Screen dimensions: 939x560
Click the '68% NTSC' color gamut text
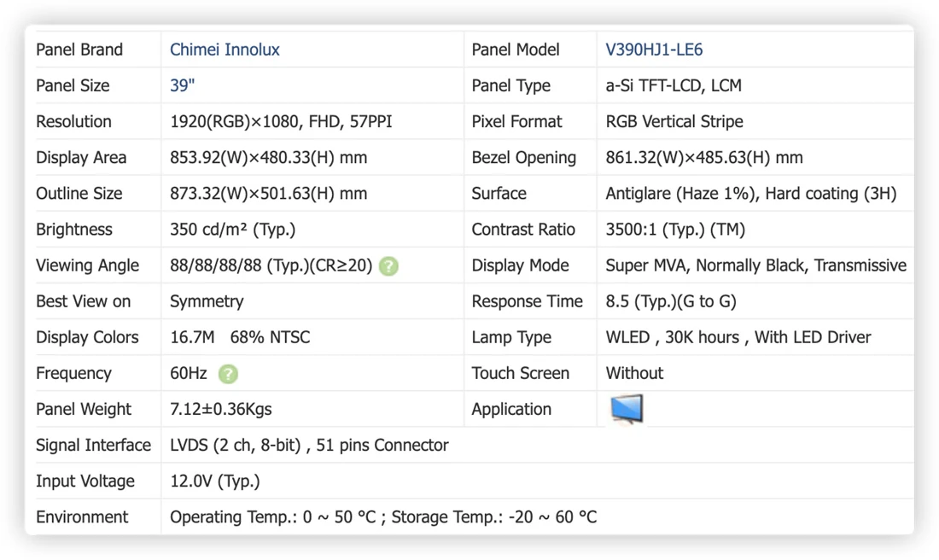(x=270, y=337)
